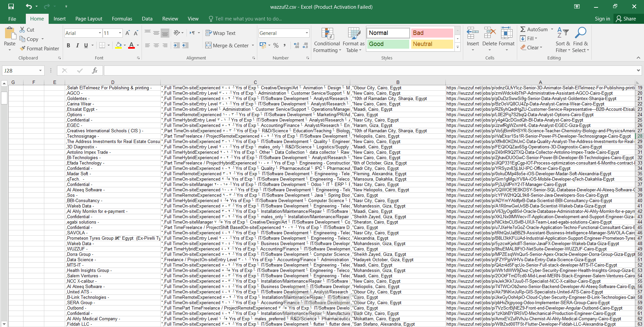Apply Top Align to cells
This screenshot has width=644, height=327.
[x=148, y=33]
